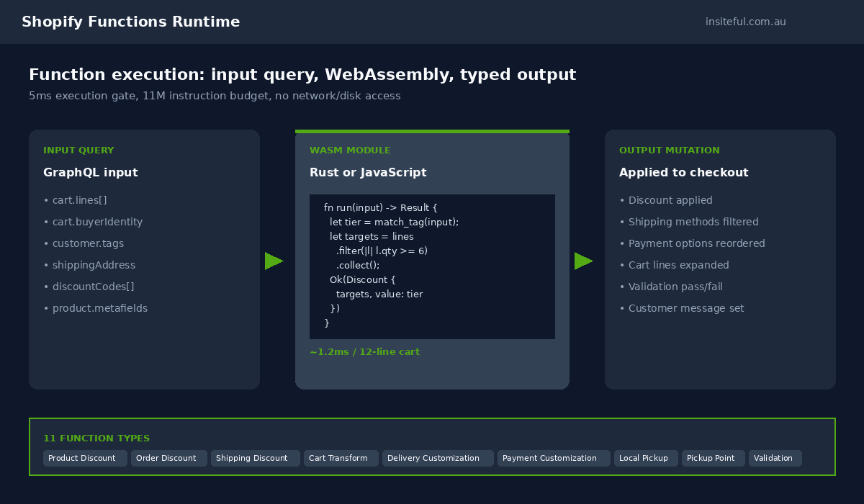Open the insiteful.com.au link
864x504 pixels.
(746, 22)
